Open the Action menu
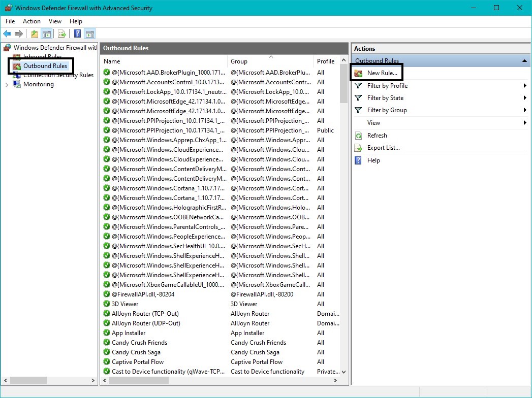 [32, 21]
